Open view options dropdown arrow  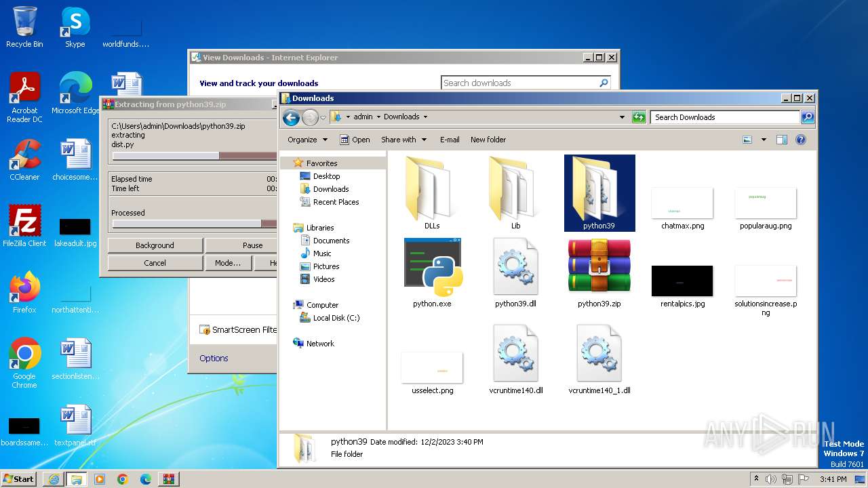(x=764, y=140)
